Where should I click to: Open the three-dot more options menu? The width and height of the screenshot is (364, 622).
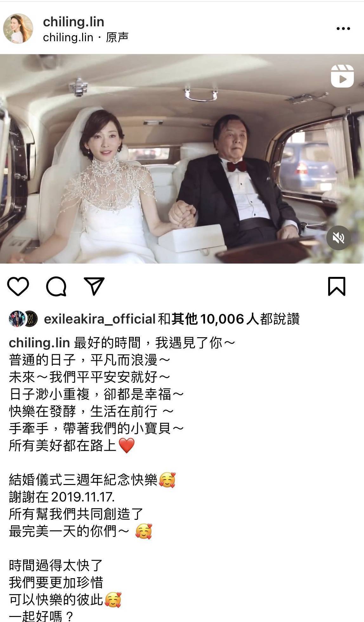(x=343, y=29)
